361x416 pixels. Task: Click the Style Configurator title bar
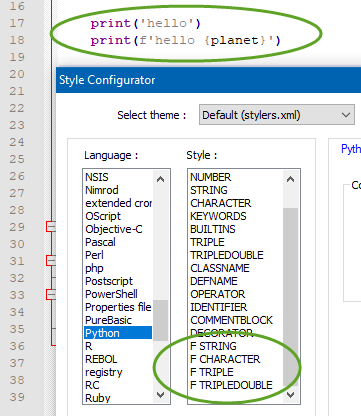pos(209,80)
